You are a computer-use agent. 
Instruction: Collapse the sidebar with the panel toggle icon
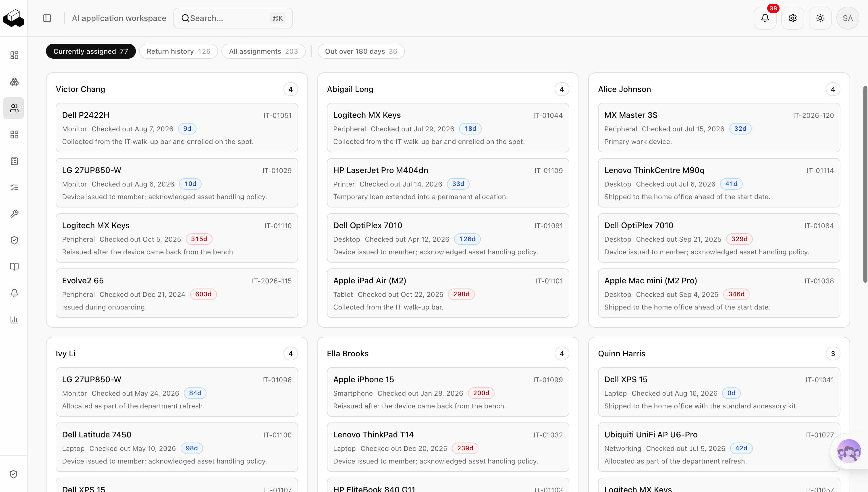click(x=47, y=18)
